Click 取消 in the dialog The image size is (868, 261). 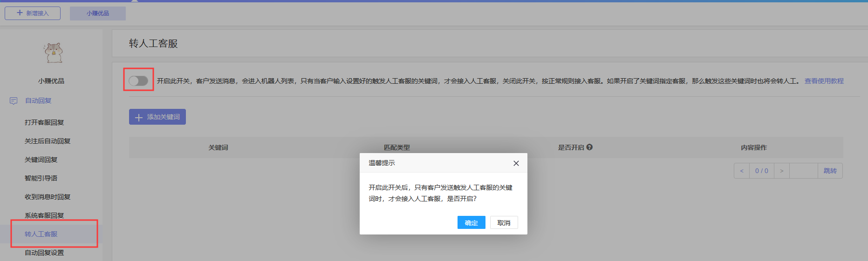coord(504,222)
